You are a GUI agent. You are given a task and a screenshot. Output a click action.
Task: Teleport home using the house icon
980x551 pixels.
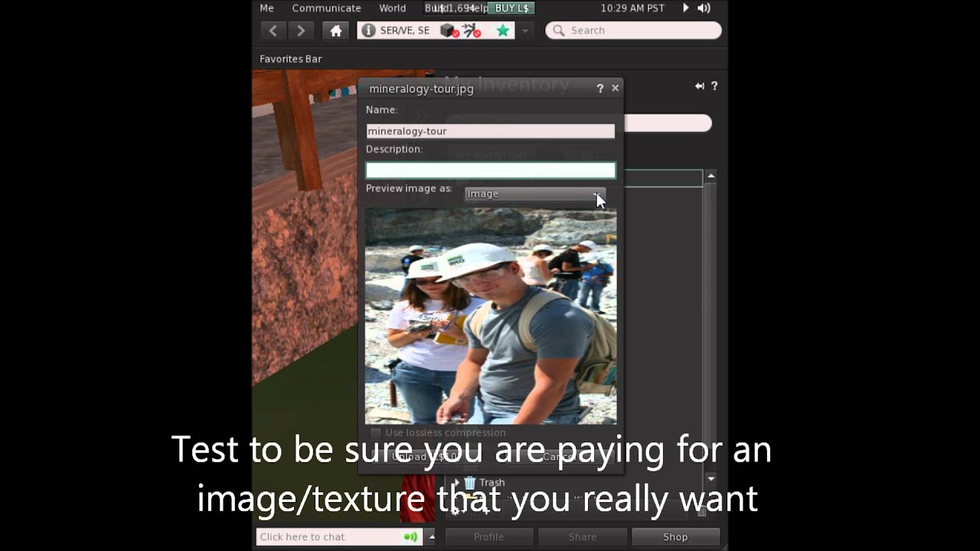click(335, 31)
